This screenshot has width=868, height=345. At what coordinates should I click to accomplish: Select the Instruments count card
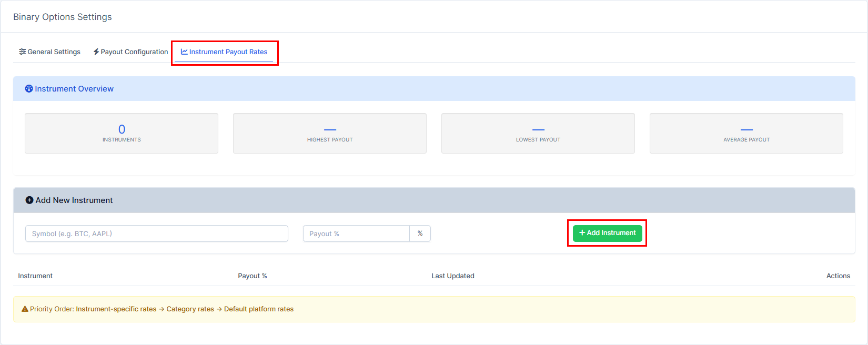(122, 134)
